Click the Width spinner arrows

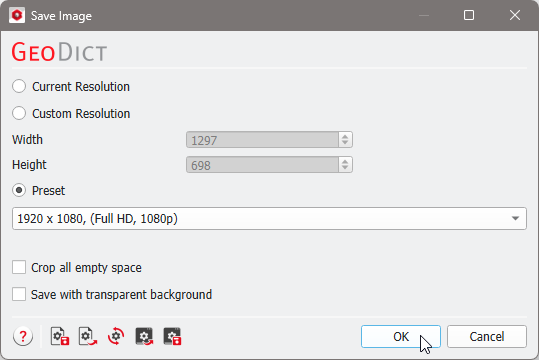point(345,140)
